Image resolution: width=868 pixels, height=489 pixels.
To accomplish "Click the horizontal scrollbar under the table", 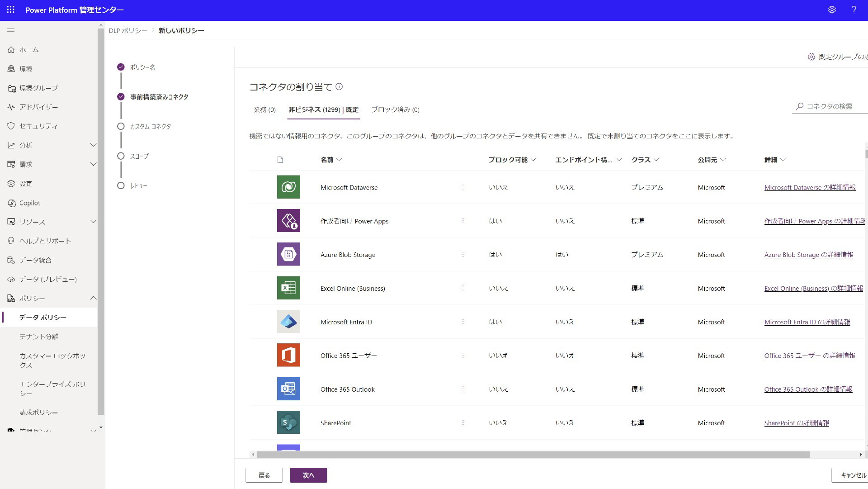I will click(x=533, y=455).
